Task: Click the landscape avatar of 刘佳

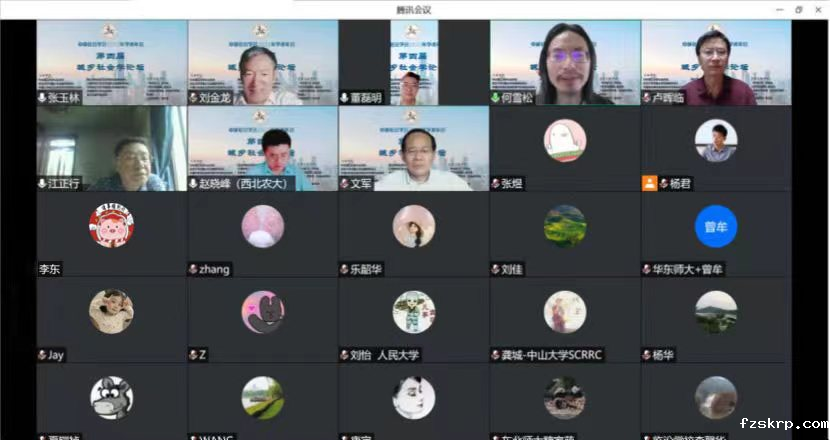Action: [565, 226]
